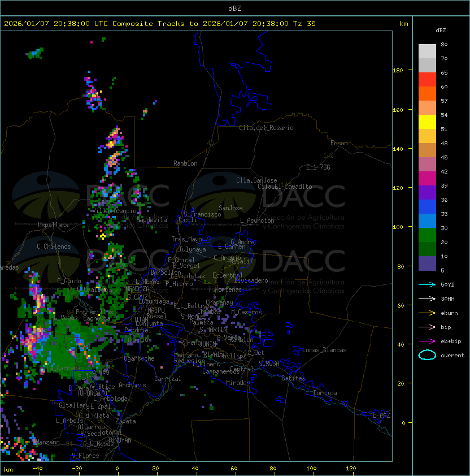Click the 'Ramblon' map label
The image size is (470, 476).
tap(185, 163)
